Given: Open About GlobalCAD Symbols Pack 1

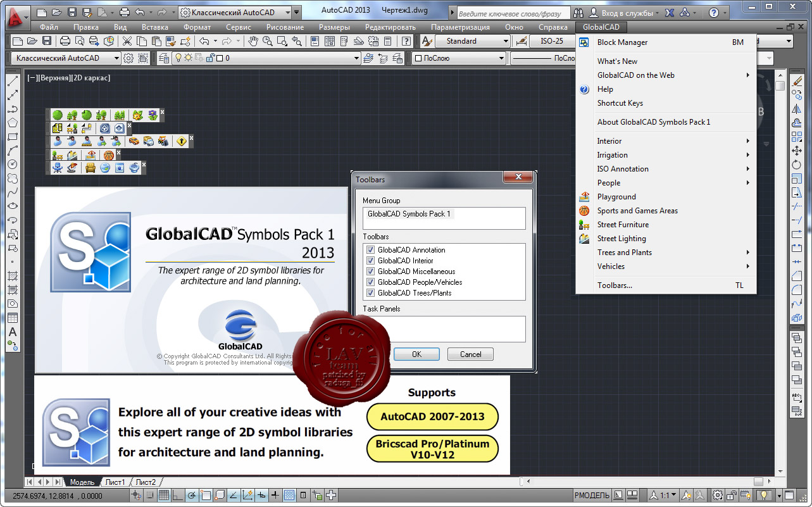Looking at the screenshot, I should coord(666,122).
